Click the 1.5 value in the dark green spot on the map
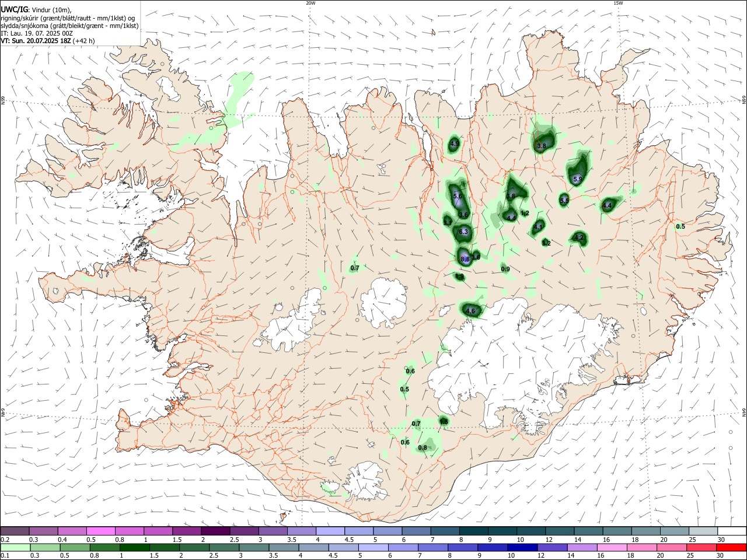The image size is (747, 560). [444, 422]
